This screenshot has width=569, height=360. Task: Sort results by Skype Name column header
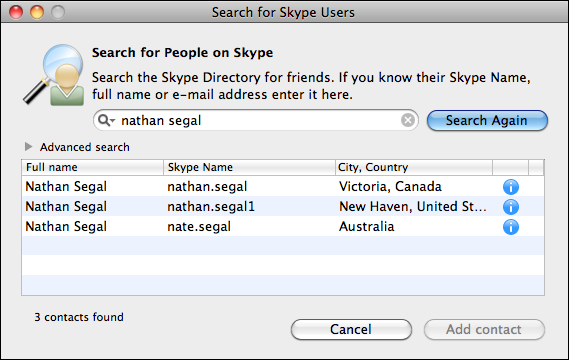click(x=249, y=167)
